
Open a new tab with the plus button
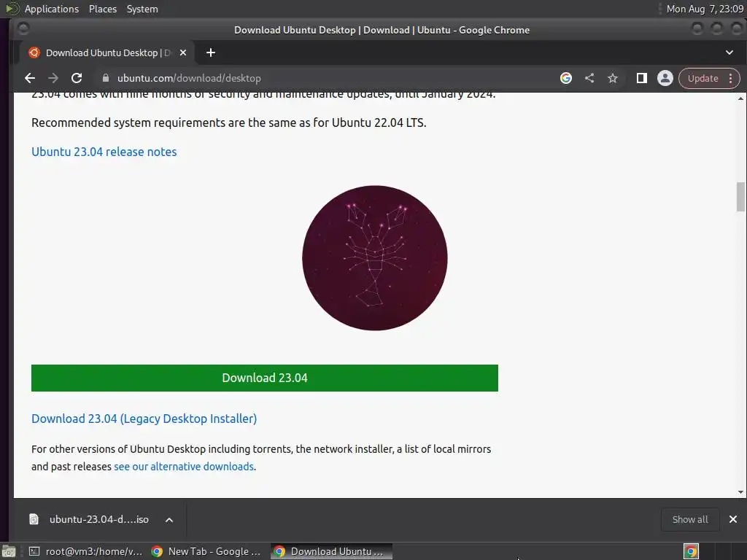pos(211,52)
